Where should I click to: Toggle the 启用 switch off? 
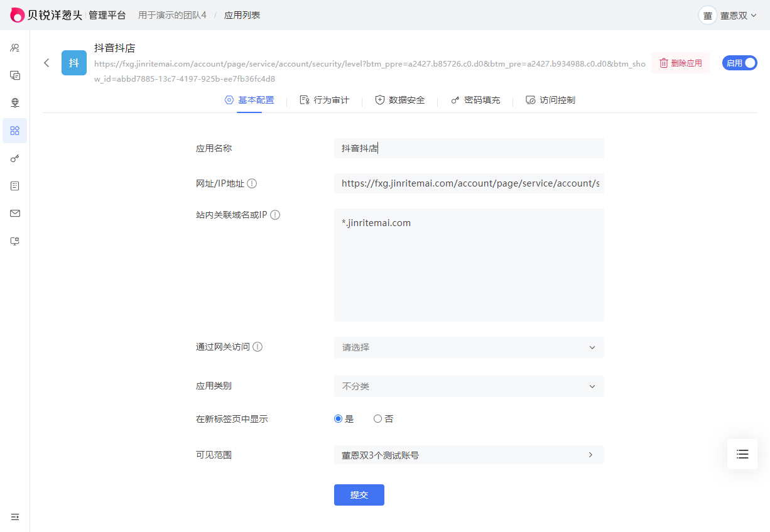[740, 63]
